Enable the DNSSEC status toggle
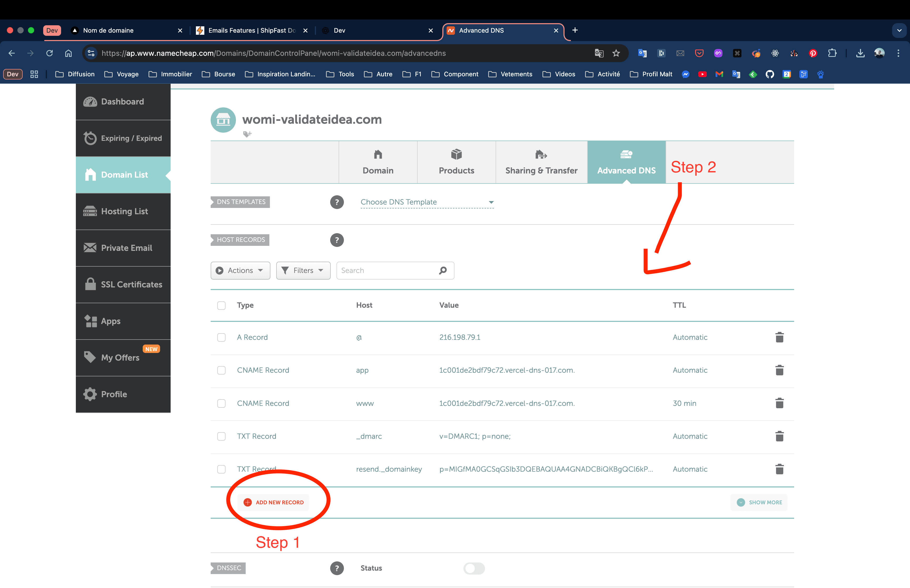The image size is (910, 588). [x=474, y=568]
